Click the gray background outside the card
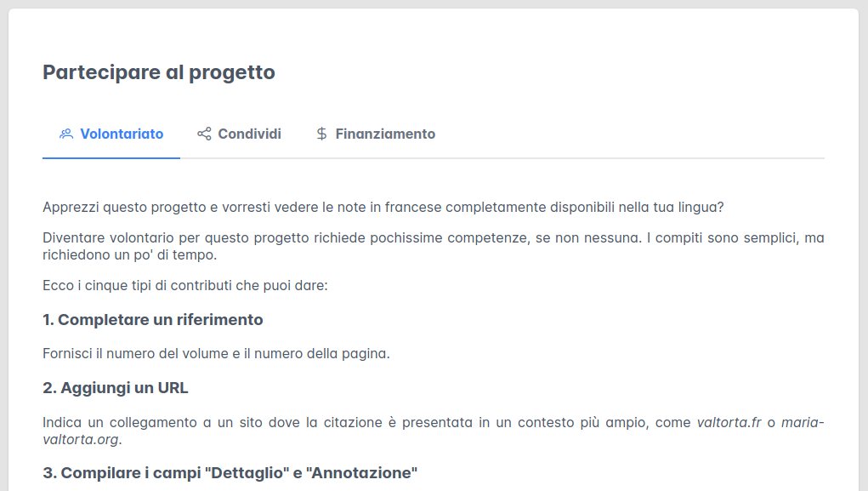 pos(863,255)
